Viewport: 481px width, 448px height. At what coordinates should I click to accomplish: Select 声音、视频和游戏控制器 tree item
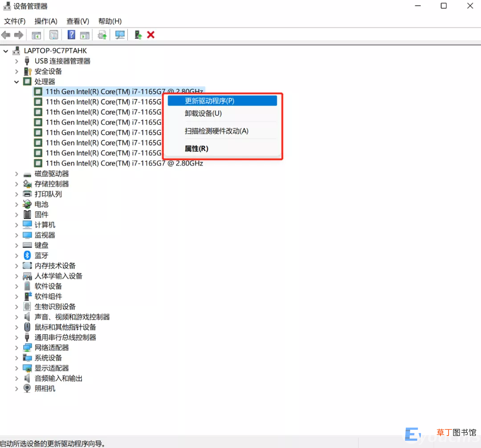point(72,317)
